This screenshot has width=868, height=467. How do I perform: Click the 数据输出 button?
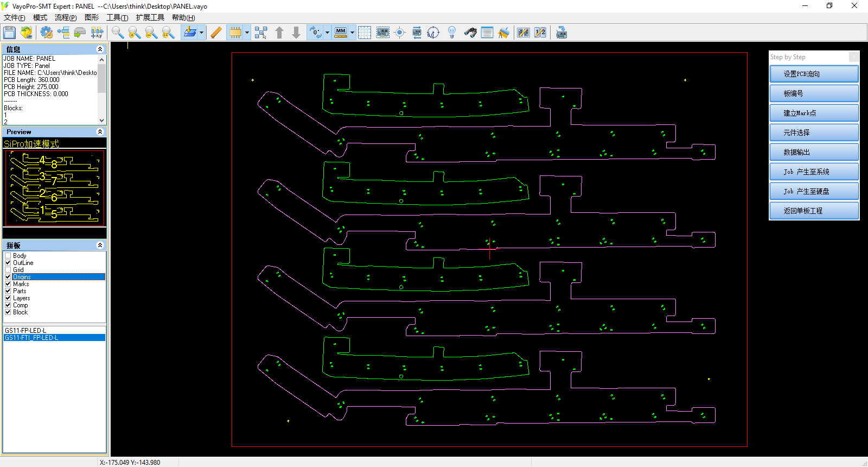(814, 152)
